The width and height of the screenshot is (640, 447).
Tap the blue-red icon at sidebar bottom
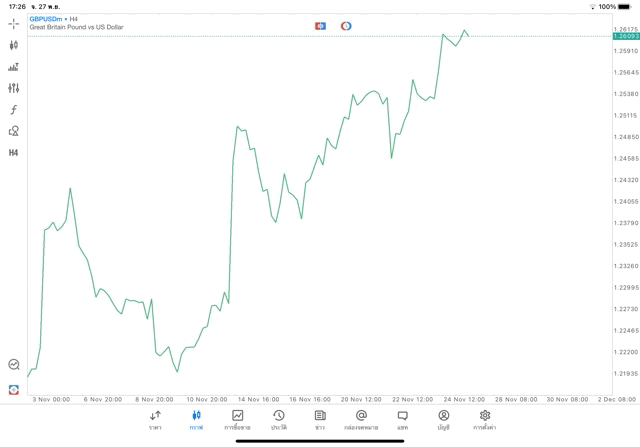14,389
